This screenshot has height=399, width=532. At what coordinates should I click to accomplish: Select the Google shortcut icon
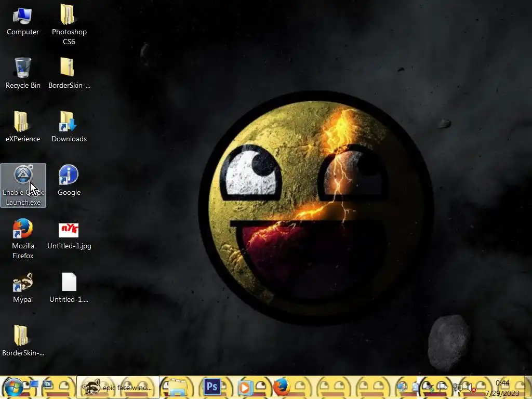tap(69, 180)
